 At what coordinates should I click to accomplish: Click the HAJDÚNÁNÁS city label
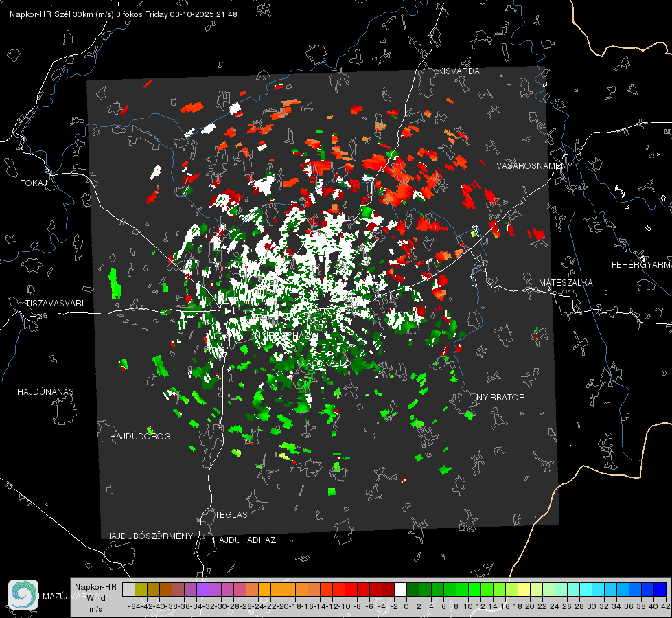45,391
